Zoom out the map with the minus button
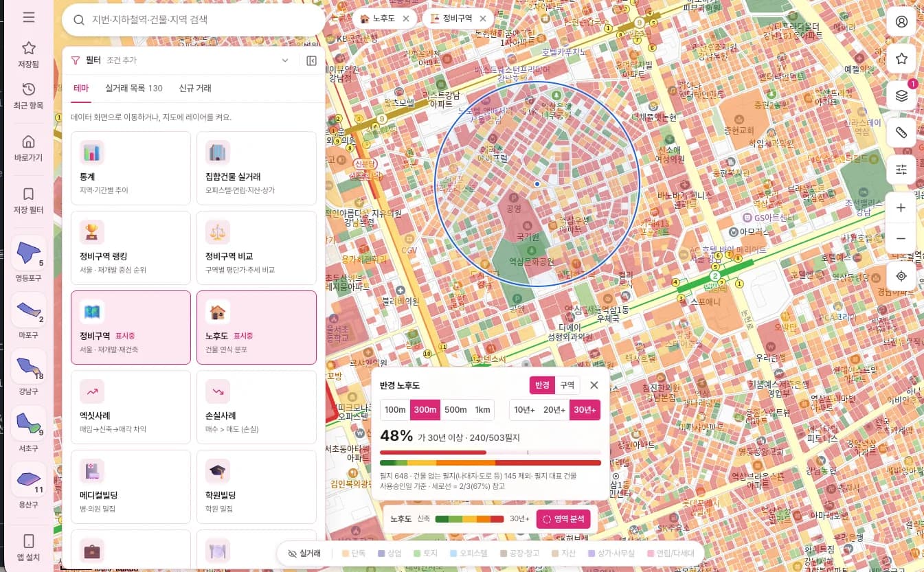924x572 pixels. point(901,239)
